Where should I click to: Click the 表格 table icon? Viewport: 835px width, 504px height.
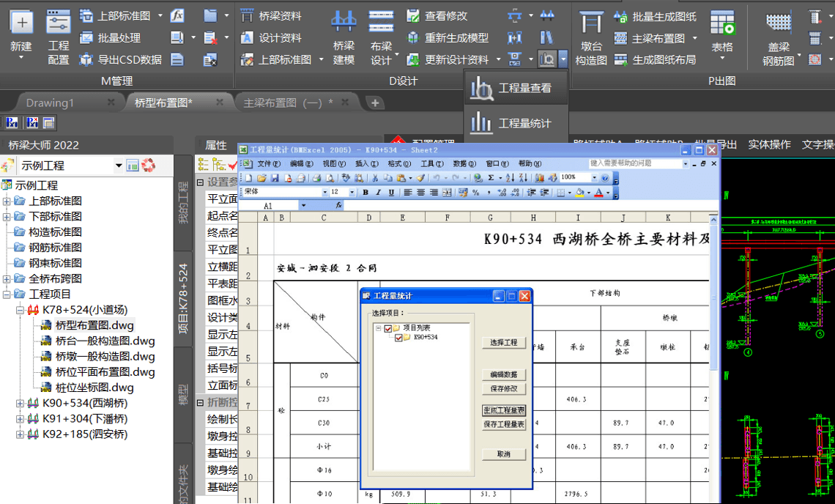tap(722, 31)
